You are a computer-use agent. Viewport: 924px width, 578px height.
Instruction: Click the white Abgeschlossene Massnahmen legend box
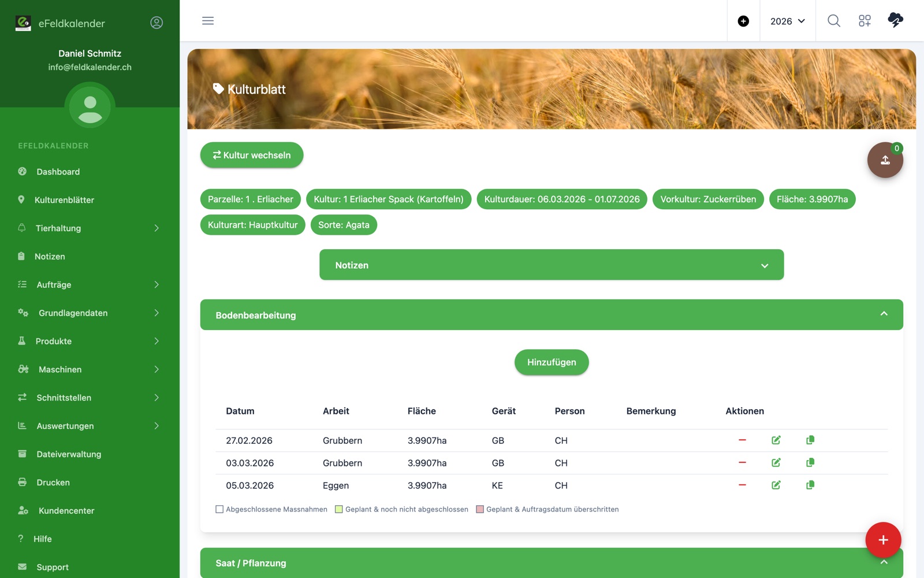tap(219, 509)
